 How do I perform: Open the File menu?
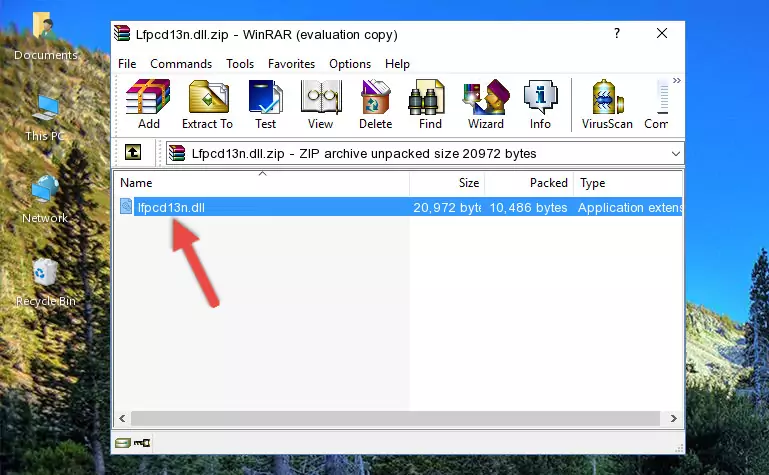click(x=127, y=64)
